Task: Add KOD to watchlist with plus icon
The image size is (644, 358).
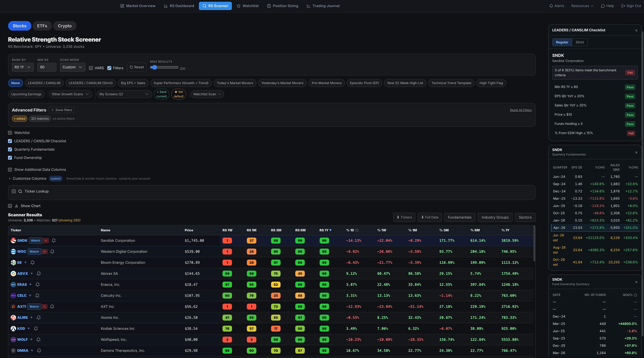Action: coord(29,328)
